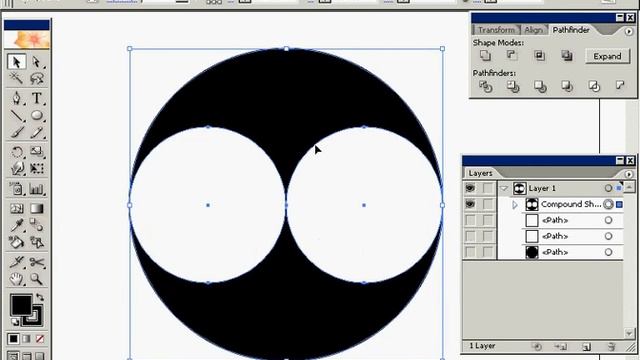
Task: Click the Minus Back pathfinder icon
Action: (x=620, y=85)
